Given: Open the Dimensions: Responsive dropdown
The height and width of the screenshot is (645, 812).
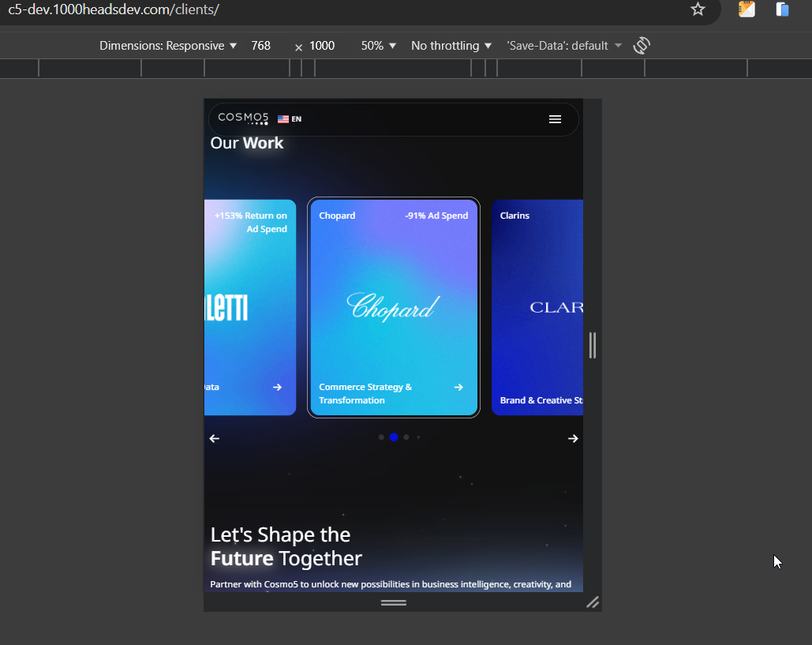Looking at the screenshot, I should click(168, 46).
